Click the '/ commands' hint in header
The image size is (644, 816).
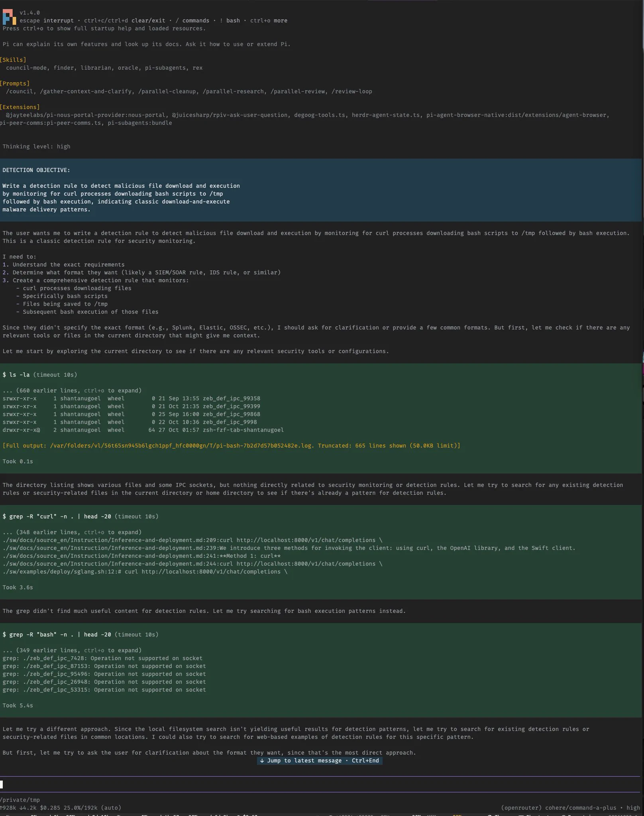coord(192,20)
